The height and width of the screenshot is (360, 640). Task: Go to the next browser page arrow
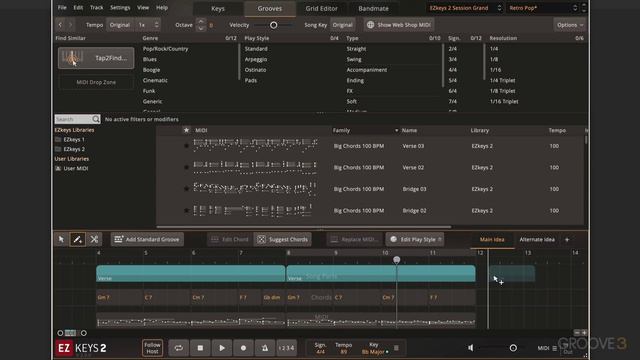tap(70, 25)
